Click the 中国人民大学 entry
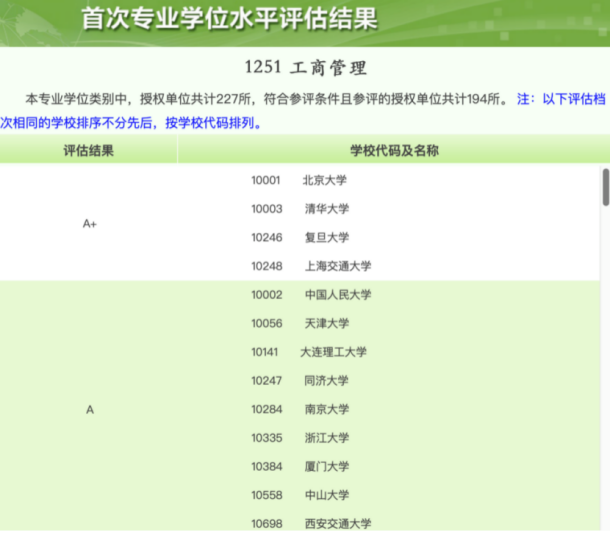Viewport: 612px width, 534px height. pos(338,295)
